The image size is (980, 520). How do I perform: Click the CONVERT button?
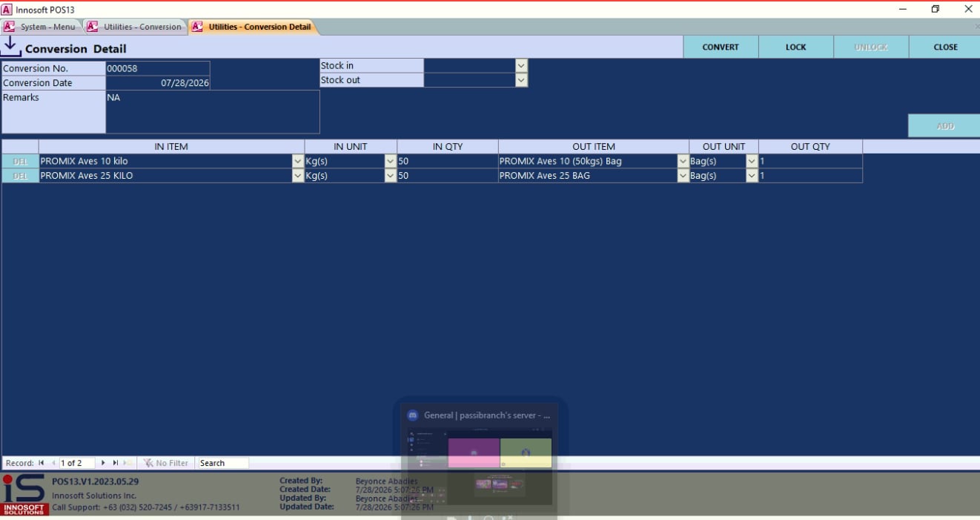pyautogui.click(x=721, y=47)
